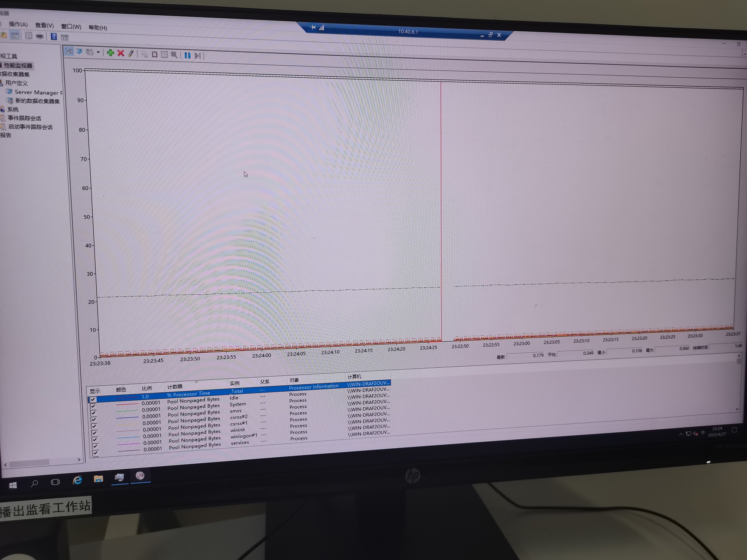
Task: Click the highlight pen icon
Action: (x=131, y=54)
